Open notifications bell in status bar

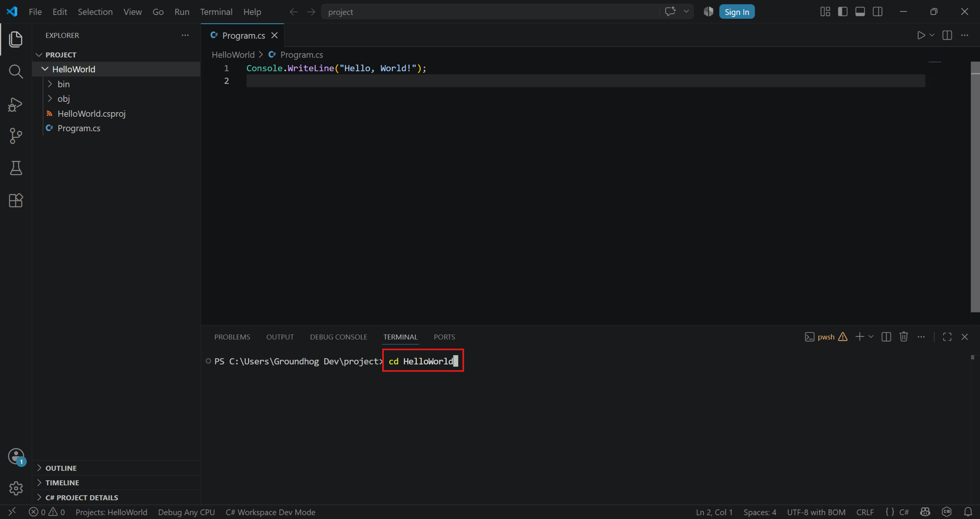point(968,512)
